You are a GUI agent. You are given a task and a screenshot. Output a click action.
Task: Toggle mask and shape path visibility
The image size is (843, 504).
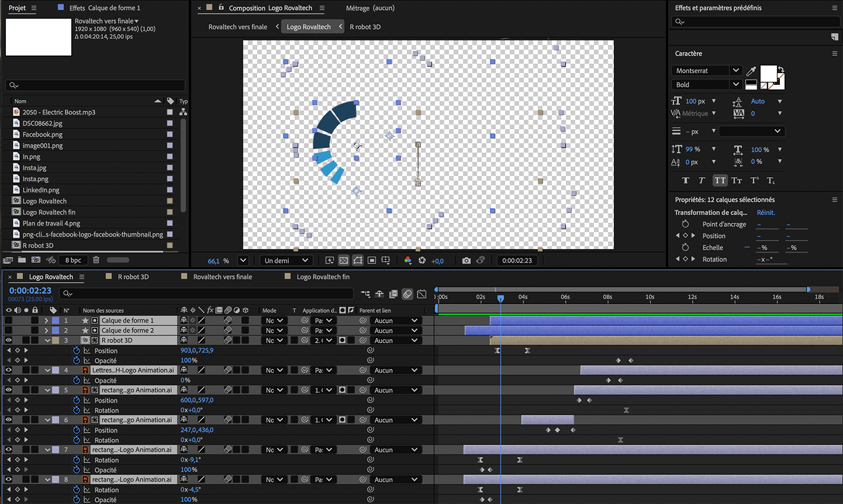pos(358,261)
